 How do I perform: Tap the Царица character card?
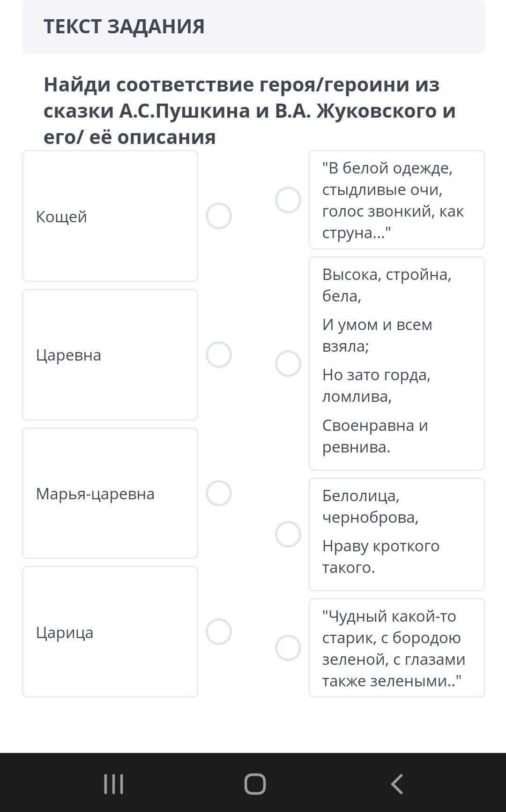pyautogui.click(x=110, y=632)
